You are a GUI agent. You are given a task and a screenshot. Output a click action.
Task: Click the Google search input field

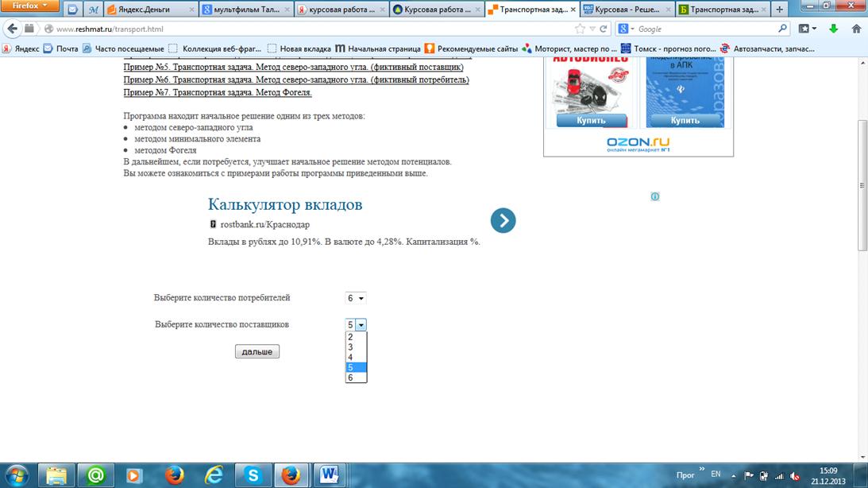(x=706, y=29)
